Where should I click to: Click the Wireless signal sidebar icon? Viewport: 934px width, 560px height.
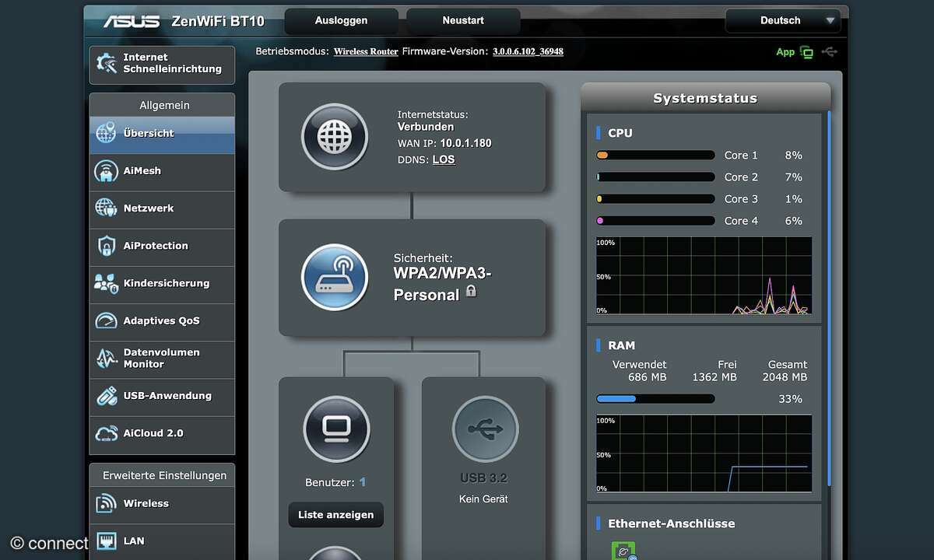pos(106,503)
